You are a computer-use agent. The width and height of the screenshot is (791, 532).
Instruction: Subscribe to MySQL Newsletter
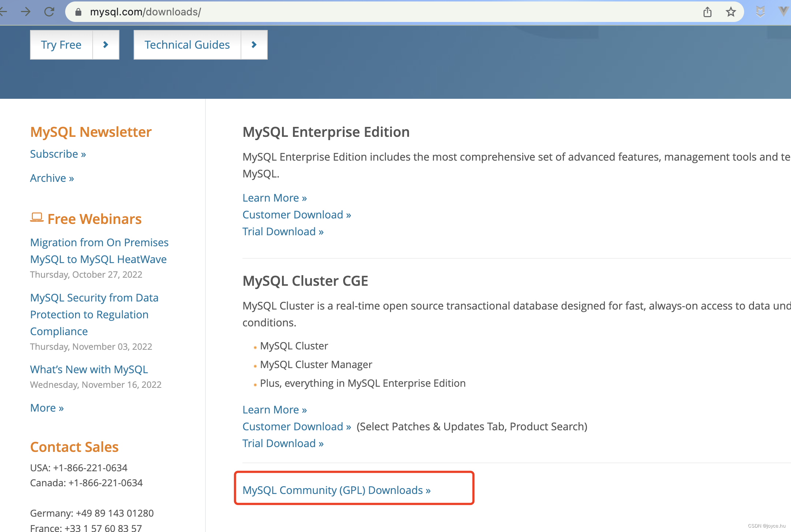point(58,154)
